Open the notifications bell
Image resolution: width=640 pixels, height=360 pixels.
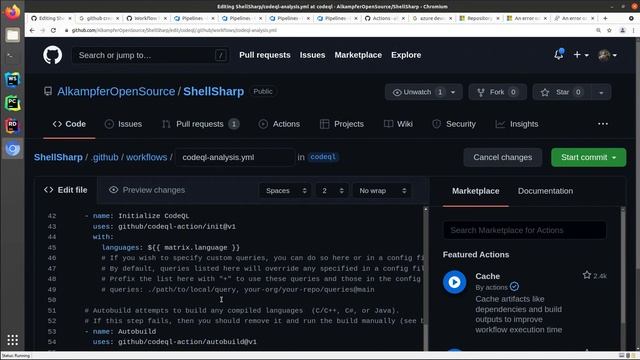559,54
